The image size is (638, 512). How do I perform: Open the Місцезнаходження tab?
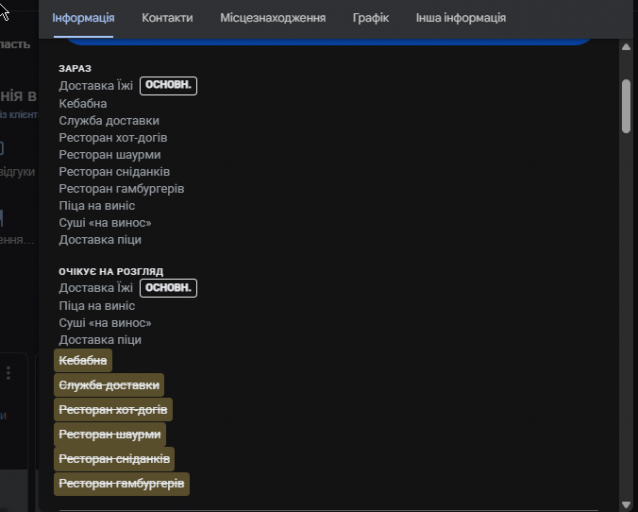[x=273, y=18]
